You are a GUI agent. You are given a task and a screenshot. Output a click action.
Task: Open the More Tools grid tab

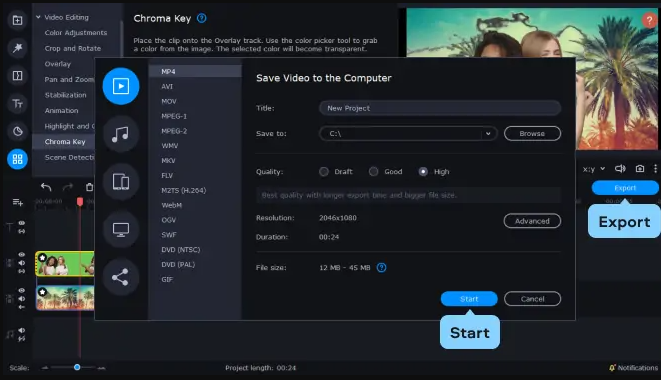pyautogui.click(x=17, y=159)
